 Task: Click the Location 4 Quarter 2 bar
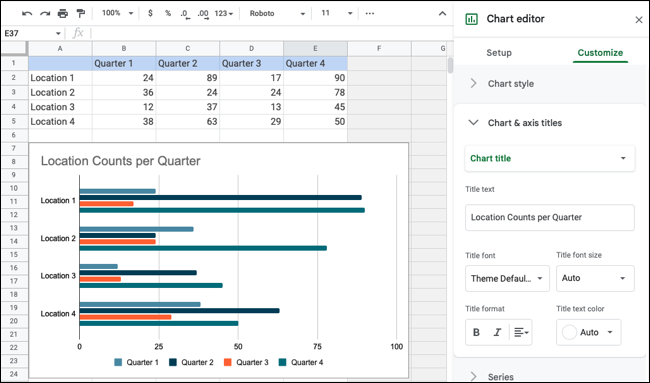pyautogui.click(x=179, y=310)
